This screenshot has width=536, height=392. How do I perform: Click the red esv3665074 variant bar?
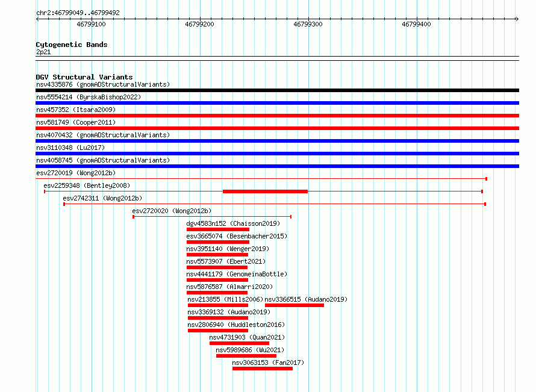(x=218, y=242)
